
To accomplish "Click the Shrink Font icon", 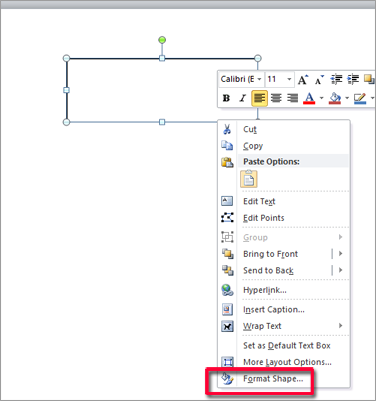I will click(319, 79).
